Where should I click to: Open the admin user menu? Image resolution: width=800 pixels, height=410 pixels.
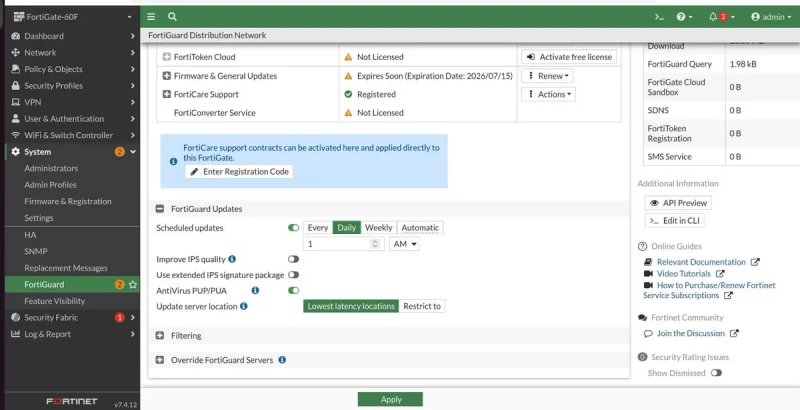771,17
